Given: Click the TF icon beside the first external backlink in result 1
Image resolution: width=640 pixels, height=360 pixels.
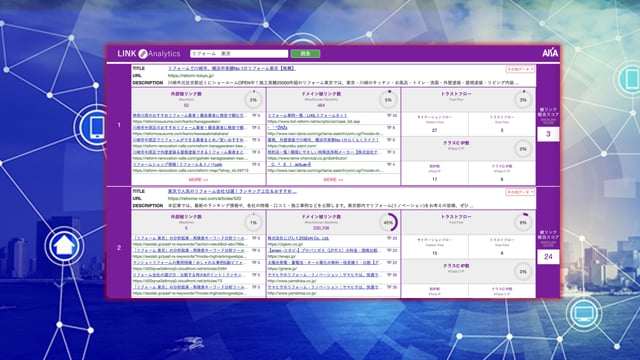Looking at the screenshot, I should click(254, 116).
